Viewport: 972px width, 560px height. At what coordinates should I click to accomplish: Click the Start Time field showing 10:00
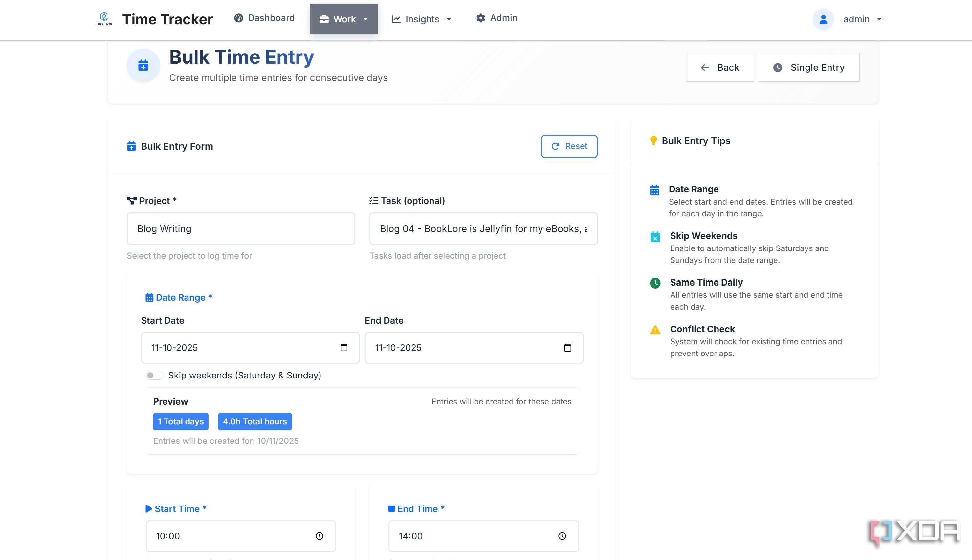(x=241, y=536)
